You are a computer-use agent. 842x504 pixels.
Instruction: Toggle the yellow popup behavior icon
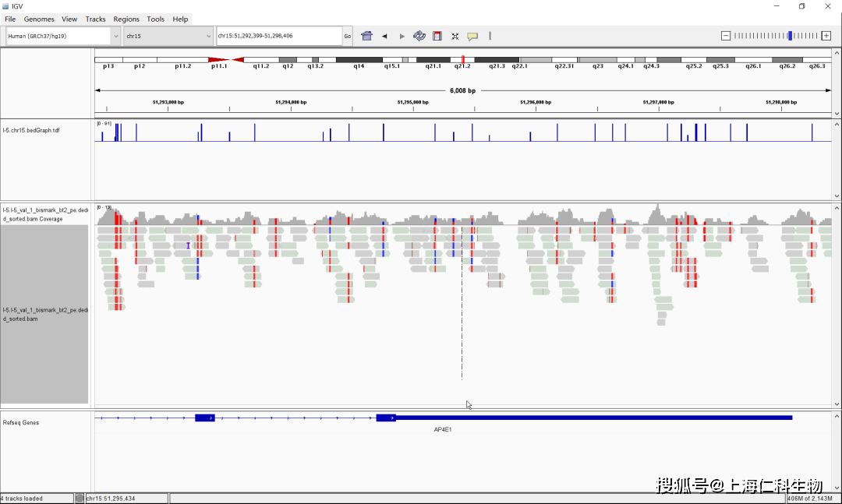[x=472, y=36]
